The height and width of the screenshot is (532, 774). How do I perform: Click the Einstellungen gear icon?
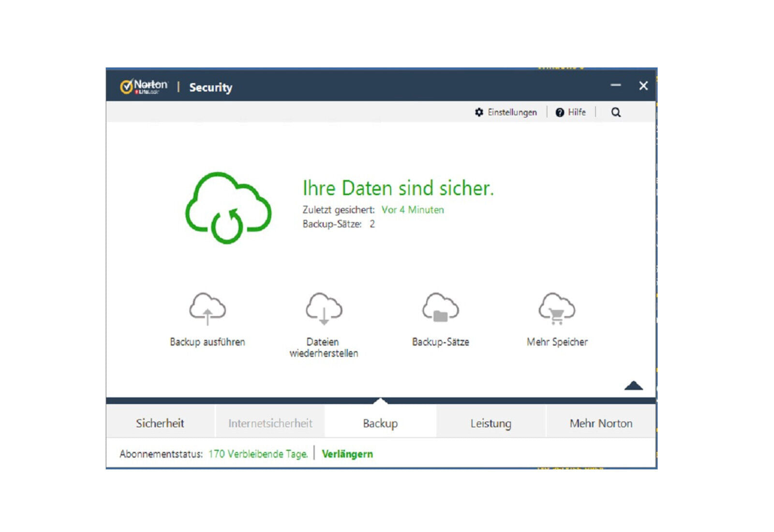(x=479, y=112)
